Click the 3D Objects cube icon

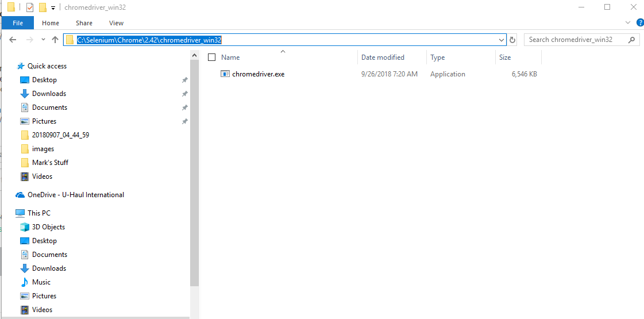coord(25,227)
